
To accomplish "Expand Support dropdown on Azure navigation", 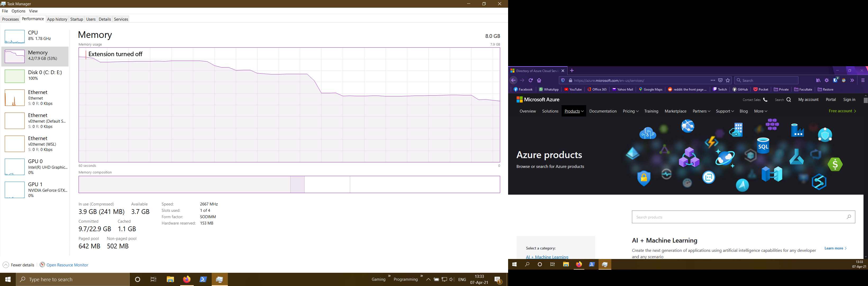I will pos(725,111).
